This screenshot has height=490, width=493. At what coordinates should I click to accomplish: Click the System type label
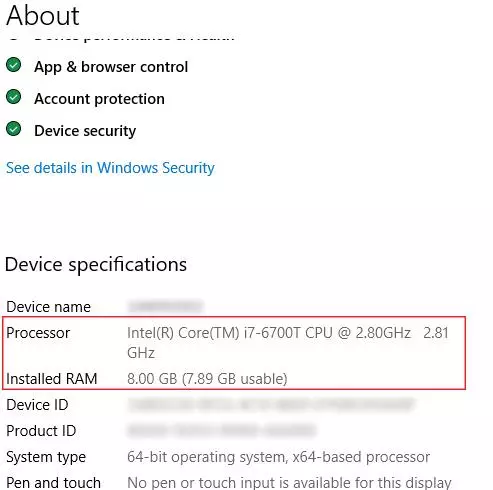click(x=46, y=457)
